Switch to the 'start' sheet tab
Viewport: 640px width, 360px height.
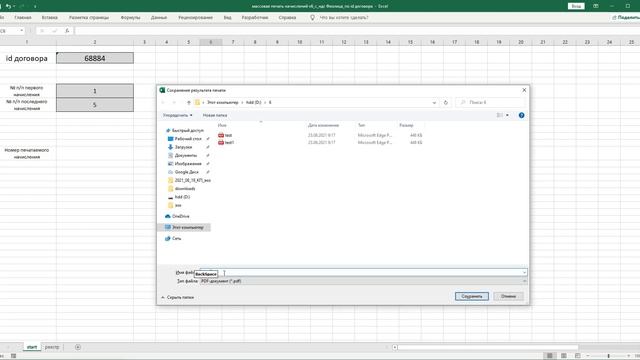(x=32, y=347)
